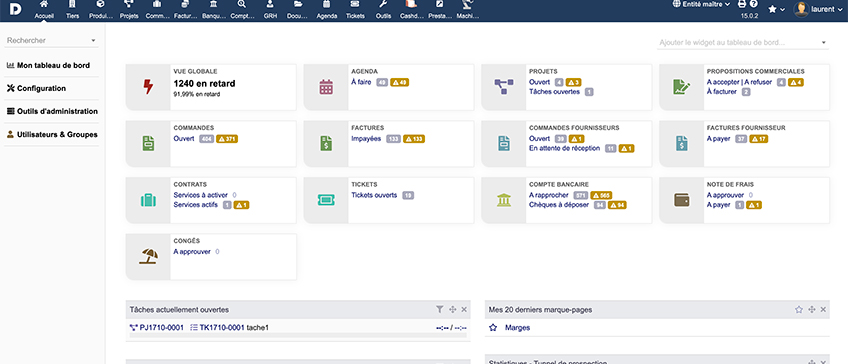Open Chèques à déposer link
Image resolution: width=848 pixels, height=364 pixels.
pyautogui.click(x=559, y=205)
